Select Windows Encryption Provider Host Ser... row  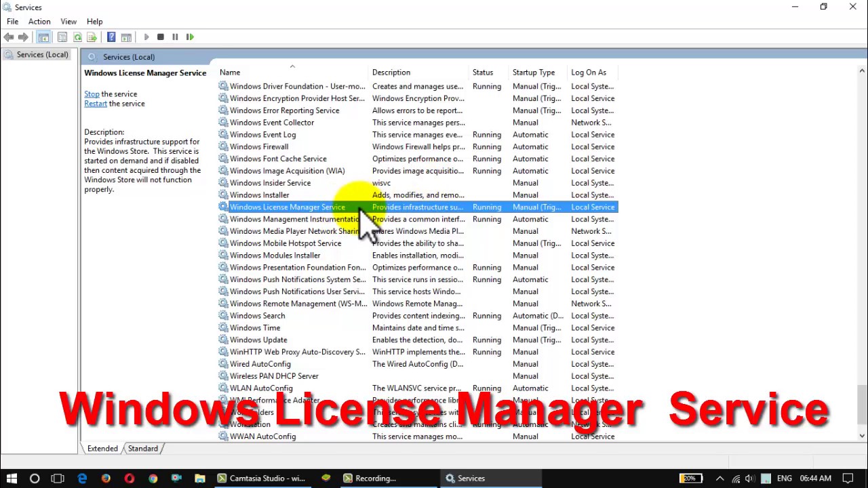coord(417,99)
